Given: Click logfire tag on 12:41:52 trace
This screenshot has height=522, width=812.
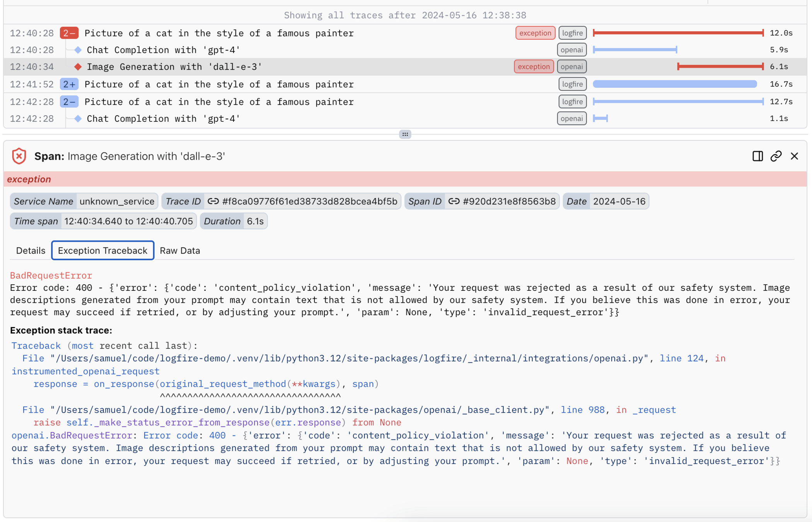Looking at the screenshot, I should coord(572,84).
